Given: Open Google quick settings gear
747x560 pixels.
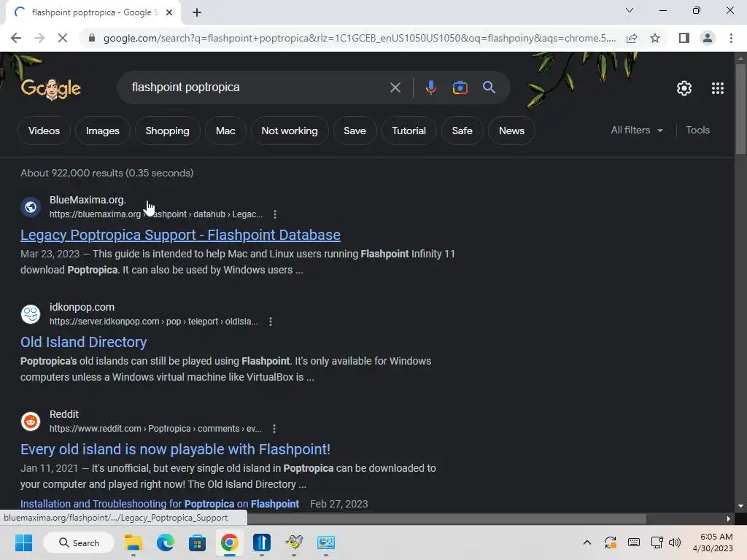Looking at the screenshot, I should coord(684,88).
